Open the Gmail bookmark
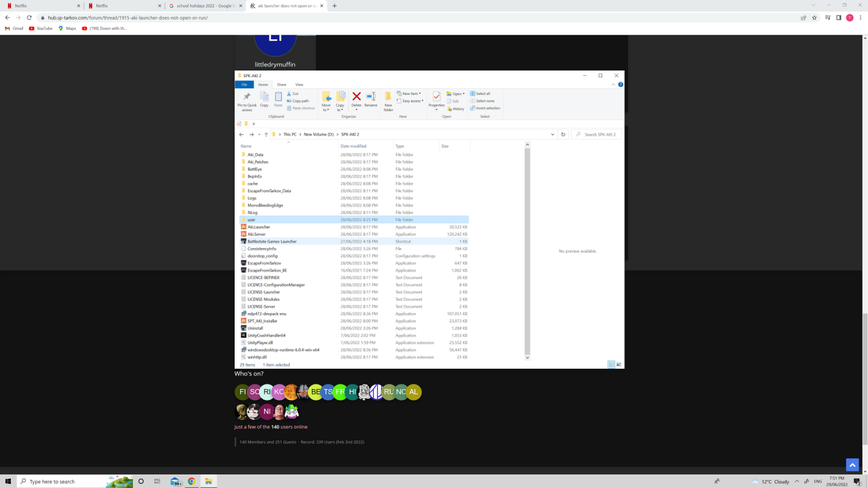 (x=14, y=28)
